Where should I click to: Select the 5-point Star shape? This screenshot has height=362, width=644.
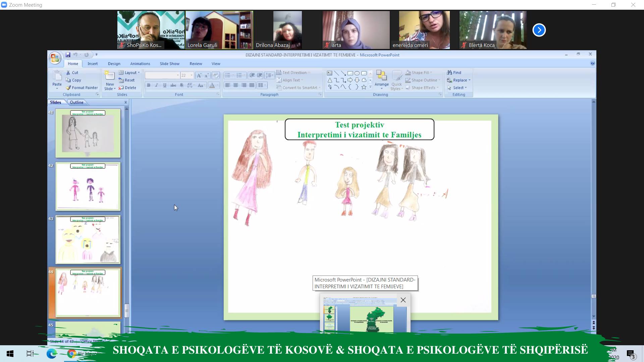(364, 87)
